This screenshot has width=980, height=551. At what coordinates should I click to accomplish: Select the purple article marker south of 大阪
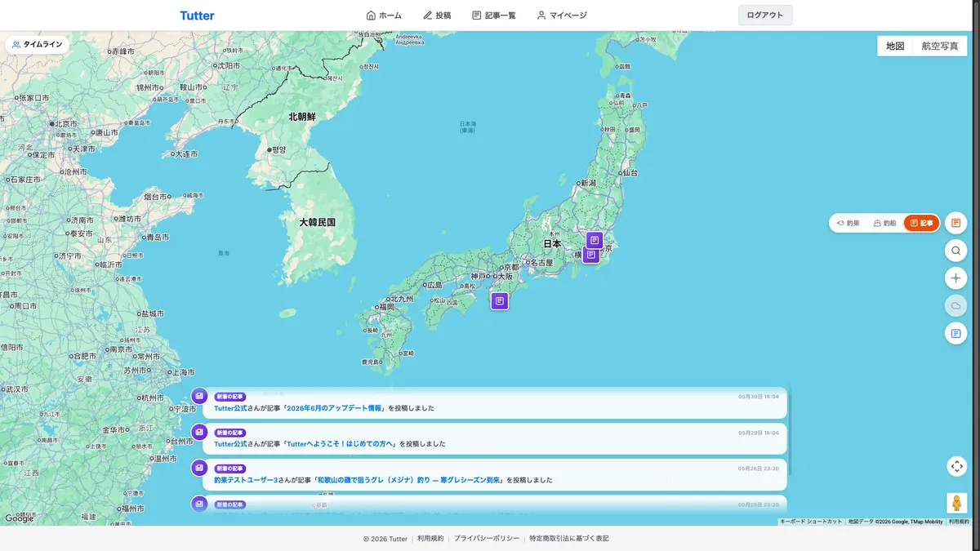tap(500, 301)
